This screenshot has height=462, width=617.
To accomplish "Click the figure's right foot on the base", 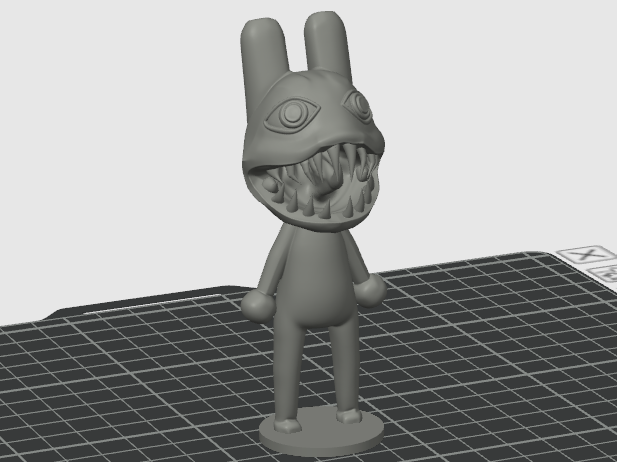I will pyautogui.click(x=349, y=415).
